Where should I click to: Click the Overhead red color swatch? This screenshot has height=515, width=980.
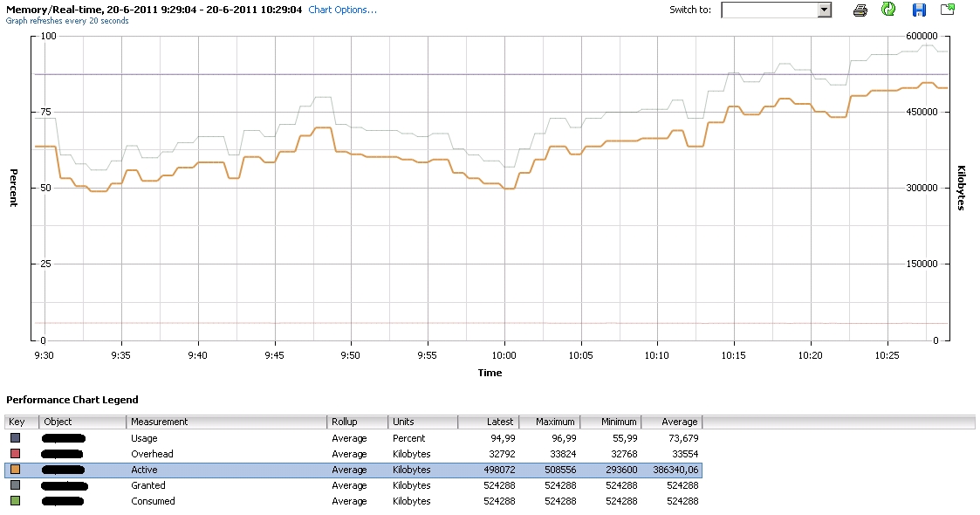(x=16, y=454)
